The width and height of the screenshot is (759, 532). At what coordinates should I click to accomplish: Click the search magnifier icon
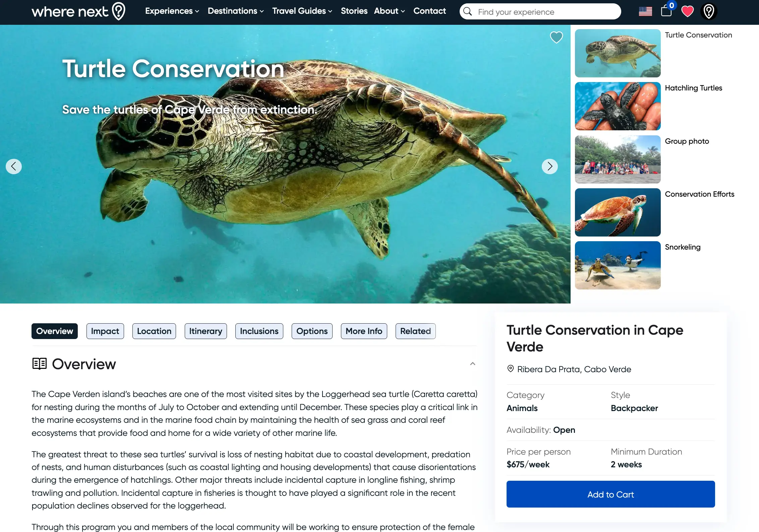coord(468,11)
